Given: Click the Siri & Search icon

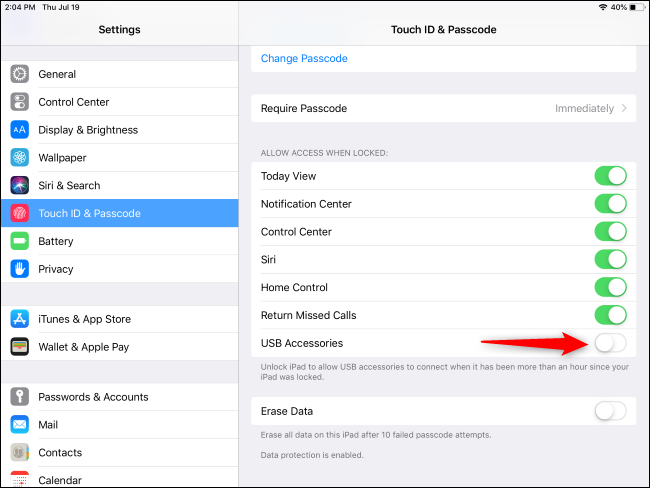Looking at the screenshot, I should point(20,185).
